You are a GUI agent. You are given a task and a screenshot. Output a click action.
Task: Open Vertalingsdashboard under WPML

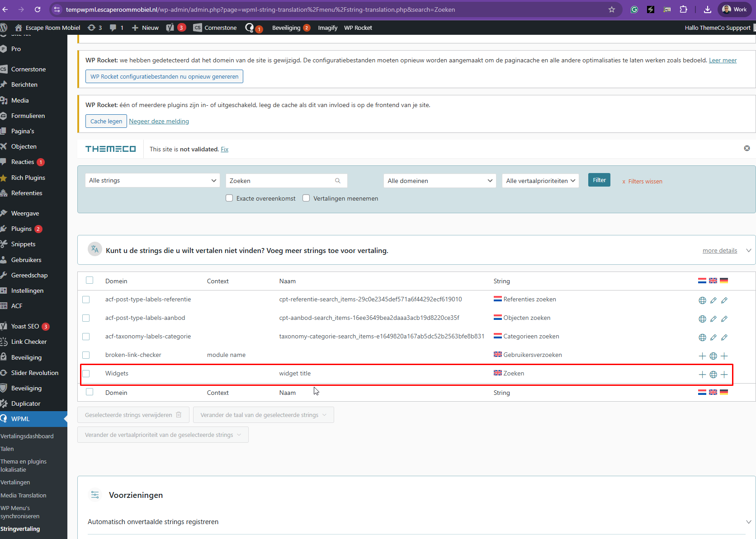pos(27,436)
